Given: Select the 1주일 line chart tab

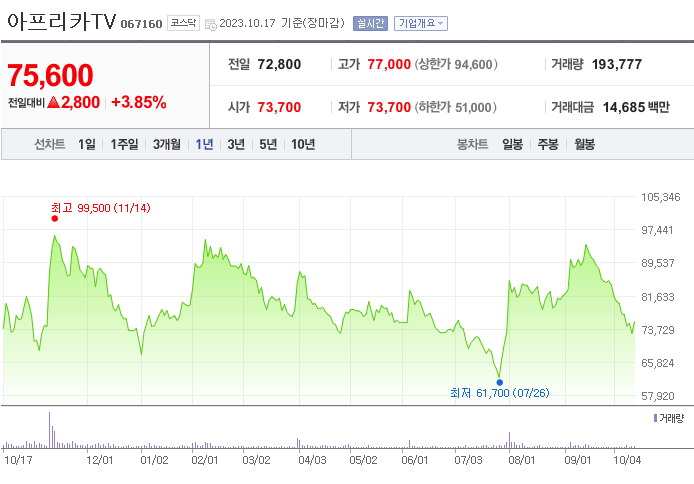Looking at the screenshot, I should (124, 144).
